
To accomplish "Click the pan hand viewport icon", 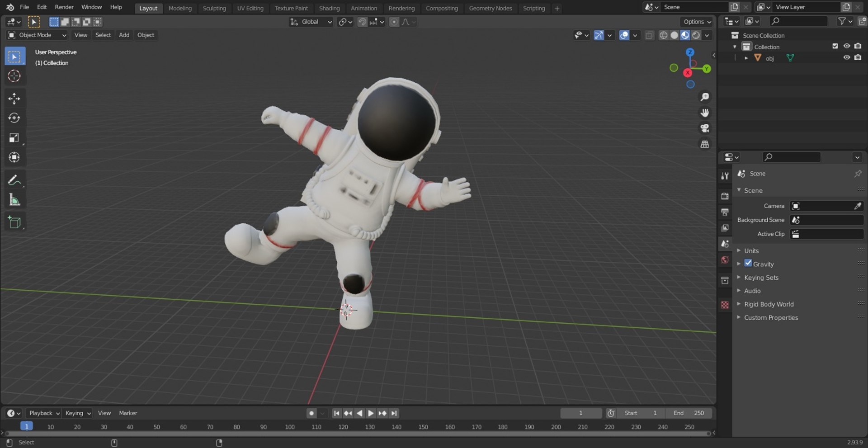I will pos(704,113).
